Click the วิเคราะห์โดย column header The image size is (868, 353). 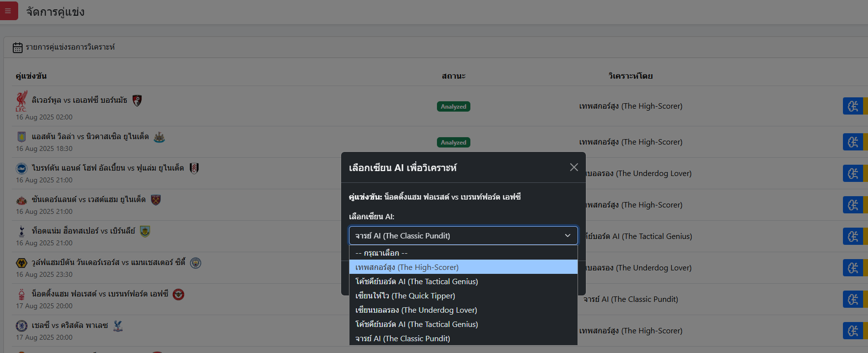[631, 76]
